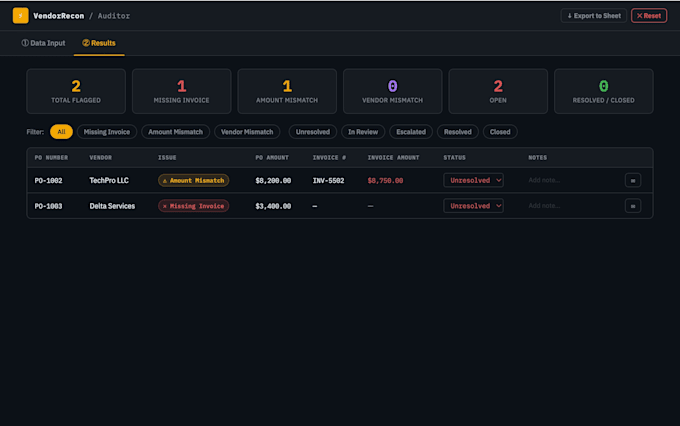The width and height of the screenshot is (680, 426).
Task: Click the Open count summary card
Action: pos(498,91)
